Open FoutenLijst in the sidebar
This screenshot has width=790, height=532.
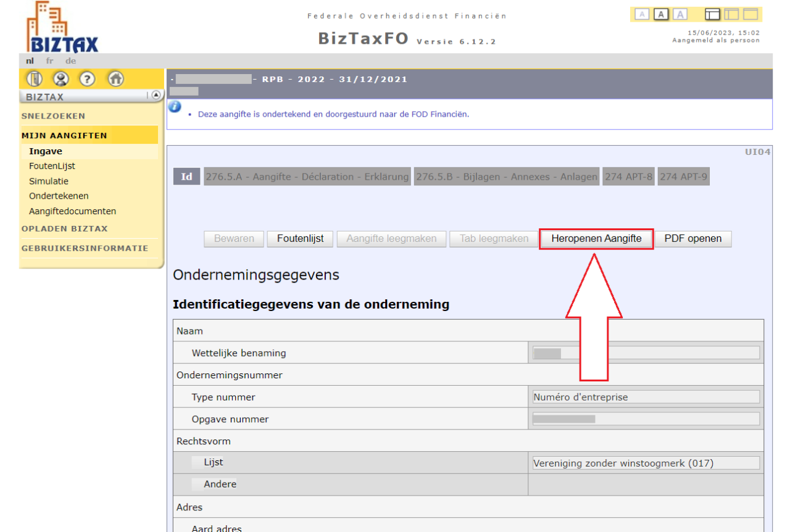tap(52, 166)
